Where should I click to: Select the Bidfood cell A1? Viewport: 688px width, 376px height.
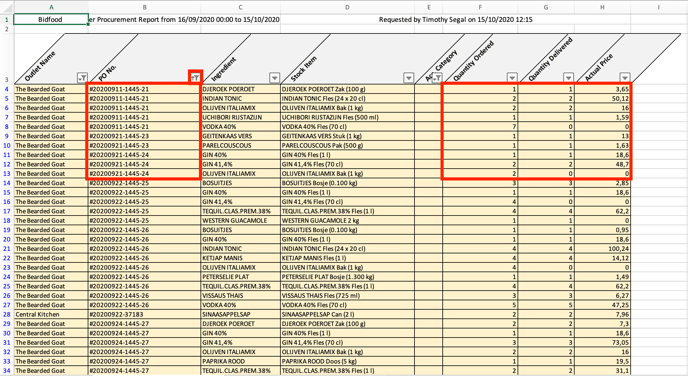[x=51, y=19]
